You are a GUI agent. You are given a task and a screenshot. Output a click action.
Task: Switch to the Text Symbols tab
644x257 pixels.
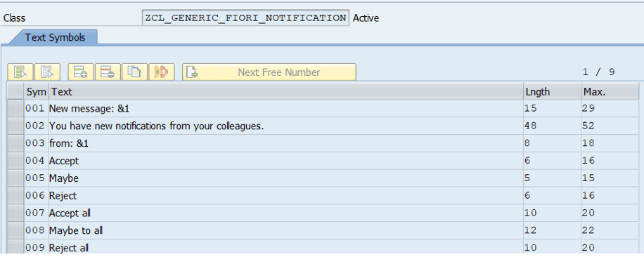[x=55, y=37]
